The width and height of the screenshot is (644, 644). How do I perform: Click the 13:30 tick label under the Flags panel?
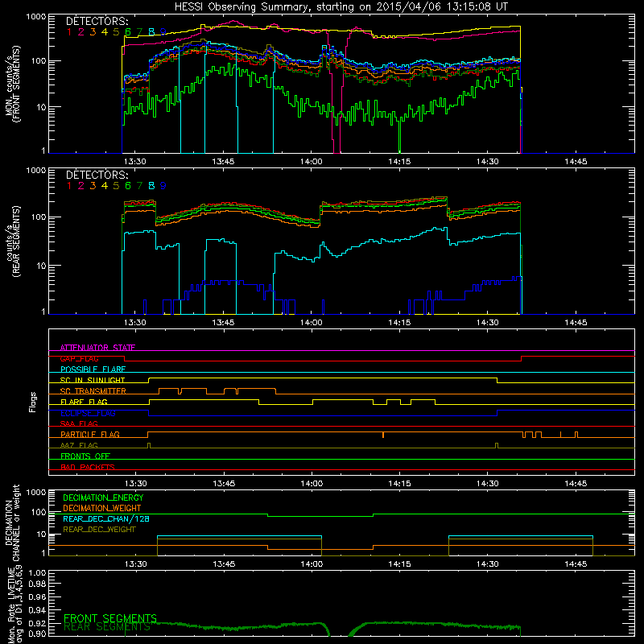click(136, 484)
